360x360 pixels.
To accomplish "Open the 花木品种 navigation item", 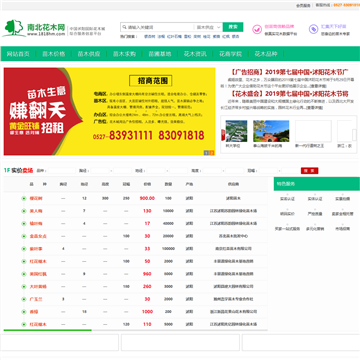I will [266, 54].
